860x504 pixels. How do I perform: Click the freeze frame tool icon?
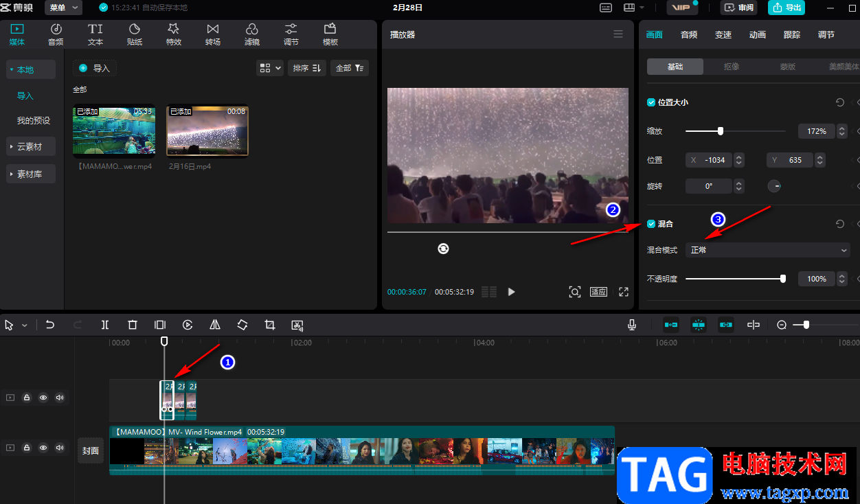point(160,325)
